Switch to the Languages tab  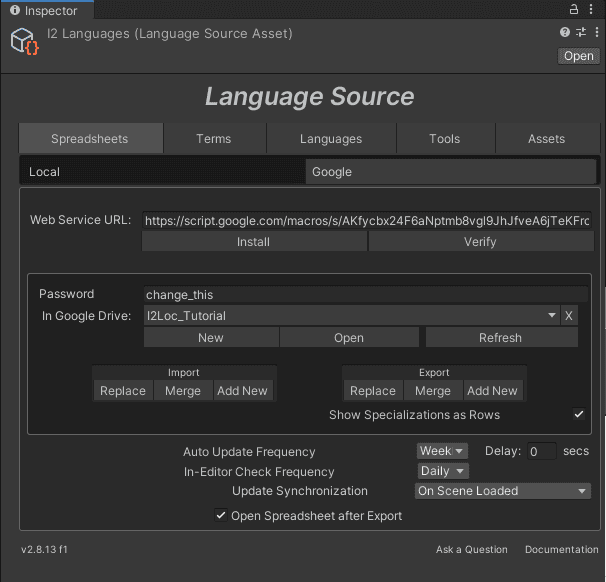[x=331, y=138]
